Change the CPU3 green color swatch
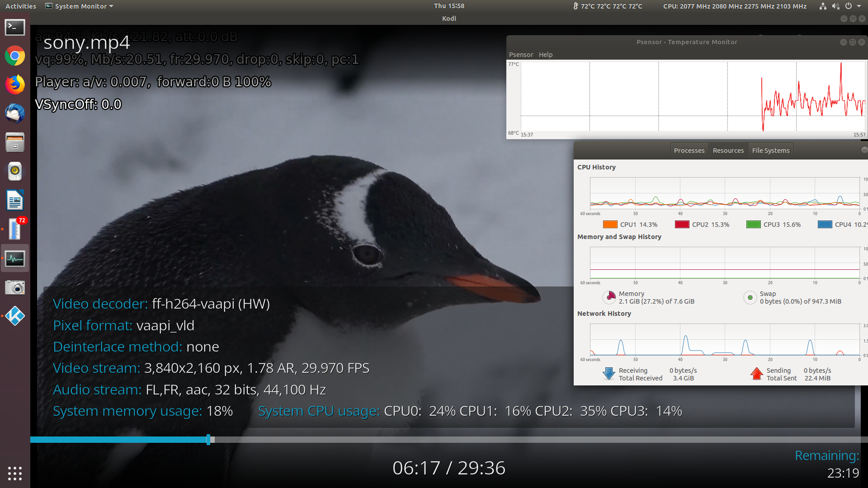This screenshot has height=488, width=868. [753, 225]
